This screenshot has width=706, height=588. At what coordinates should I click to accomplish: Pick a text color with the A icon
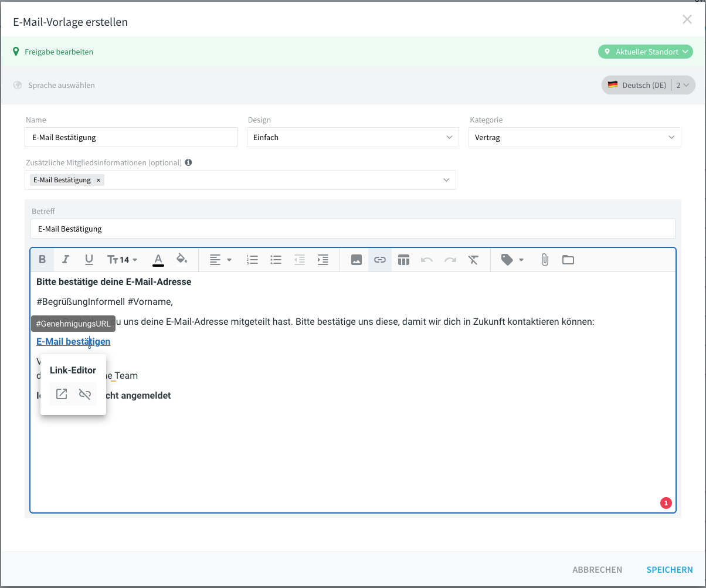158,260
